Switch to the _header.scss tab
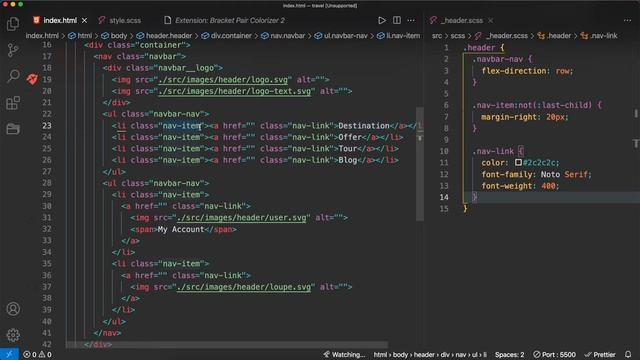The height and width of the screenshot is (360, 640). pos(461,20)
